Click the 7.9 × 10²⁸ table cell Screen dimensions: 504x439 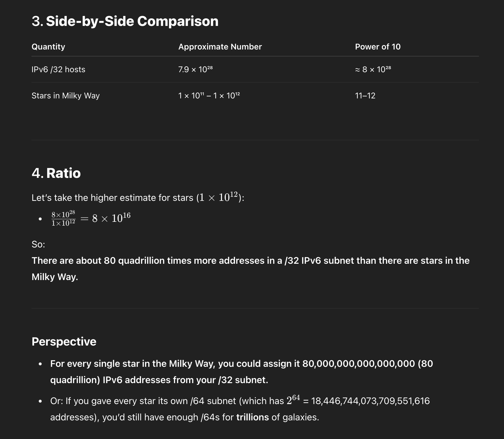tap(195, 69)
